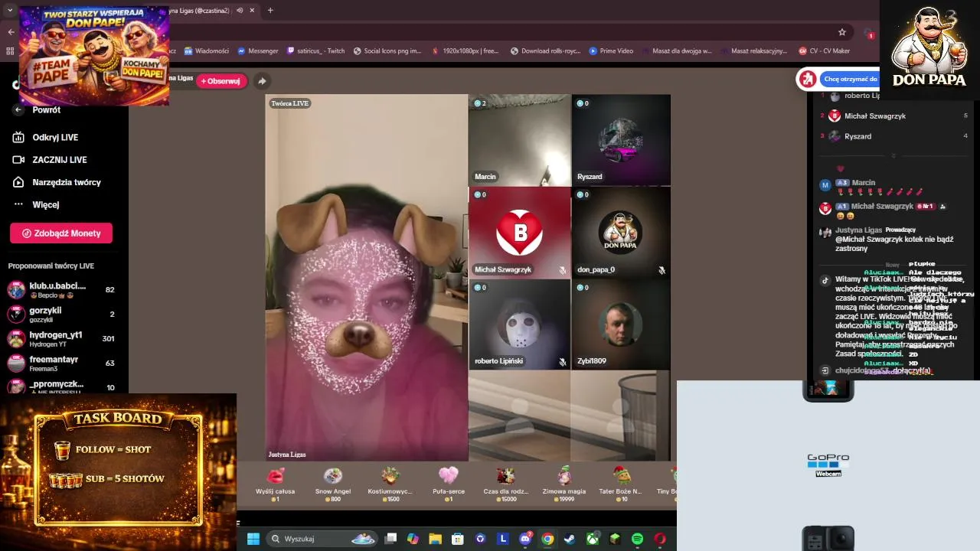980x551 pixels.
Task: Open the satiricus_ - Twitch bookmark
Action: point(316,51)
